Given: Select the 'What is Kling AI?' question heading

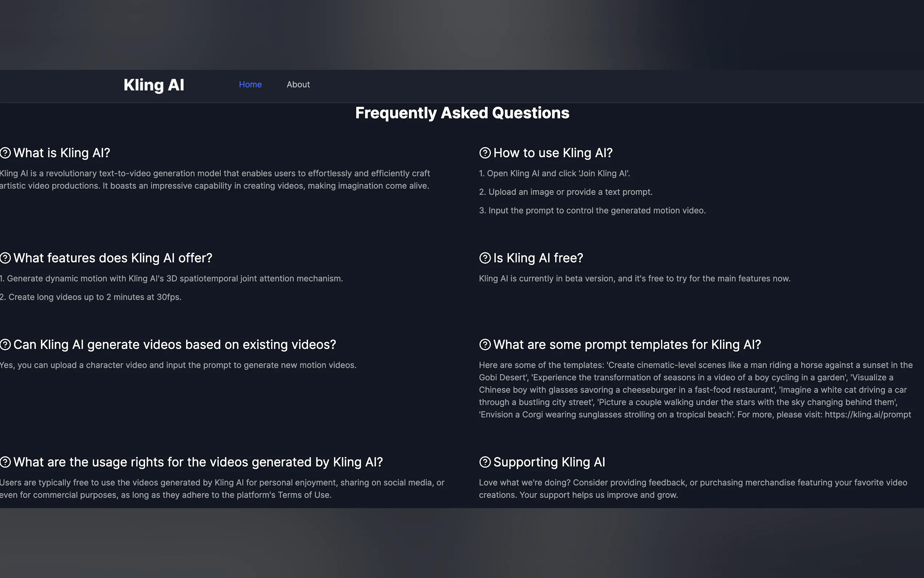Looking at the screenshot, I should point(61,153).
